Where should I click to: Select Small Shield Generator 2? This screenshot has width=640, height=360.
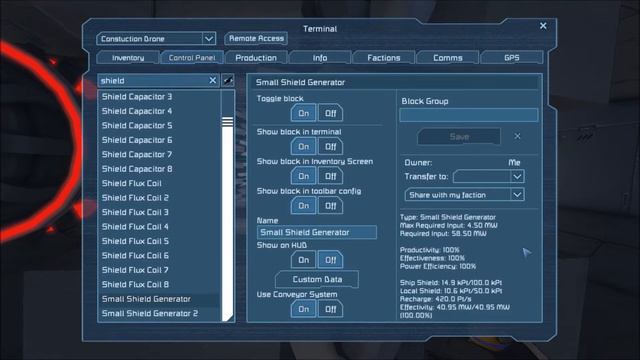[x=159, y=313]
